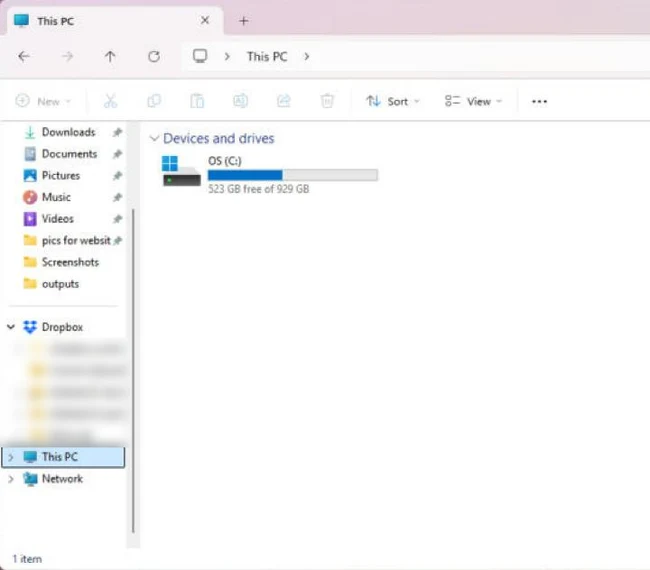
Task: Open Music in the sidebar
Action: coord(56,197)
